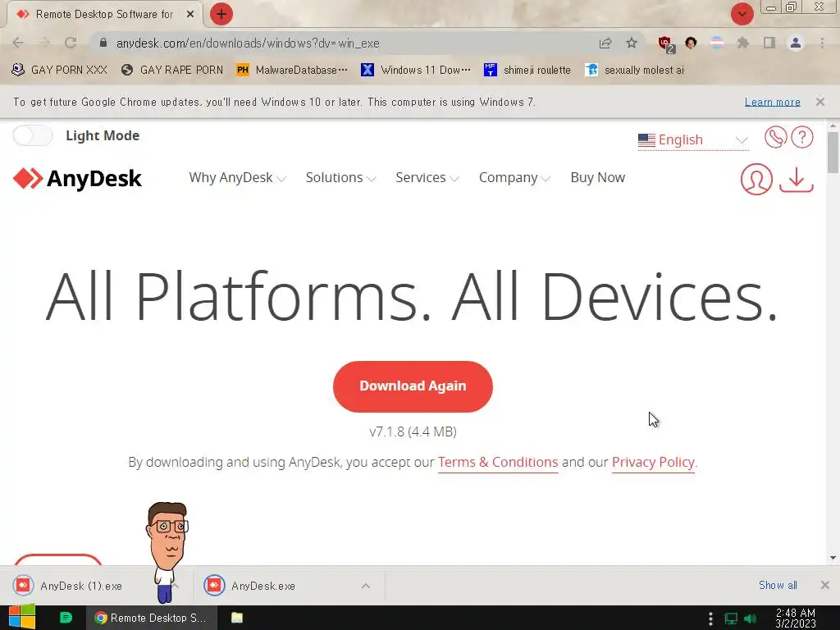Image resolution: width=840 pixels, height=630 pixels.
Task: Open the Chrome profile avatar button
Action: pyautogui.click(x=796, y=43)
